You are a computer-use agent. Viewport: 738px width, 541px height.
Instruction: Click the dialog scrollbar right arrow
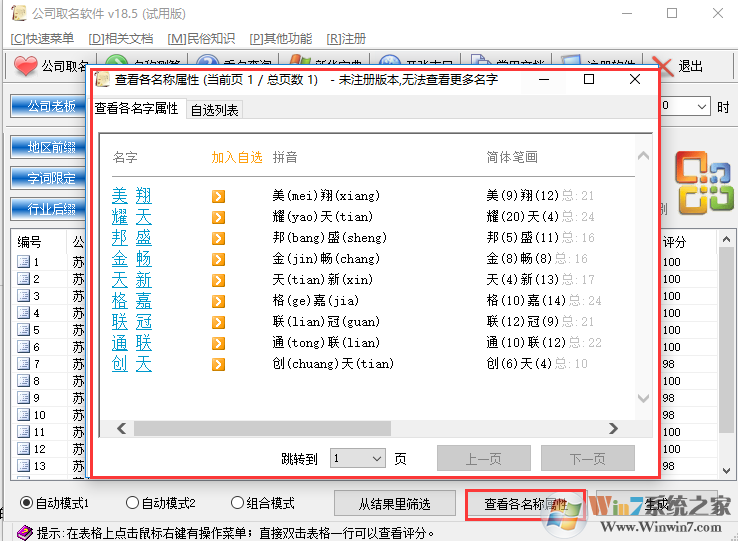point(613,428)
